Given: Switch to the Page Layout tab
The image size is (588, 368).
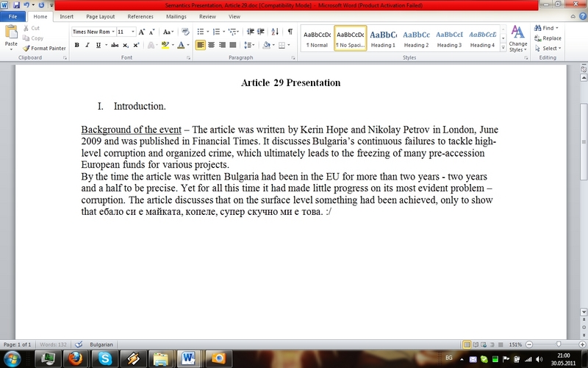Looking at the screenshot, I should (x=100, y=16).
